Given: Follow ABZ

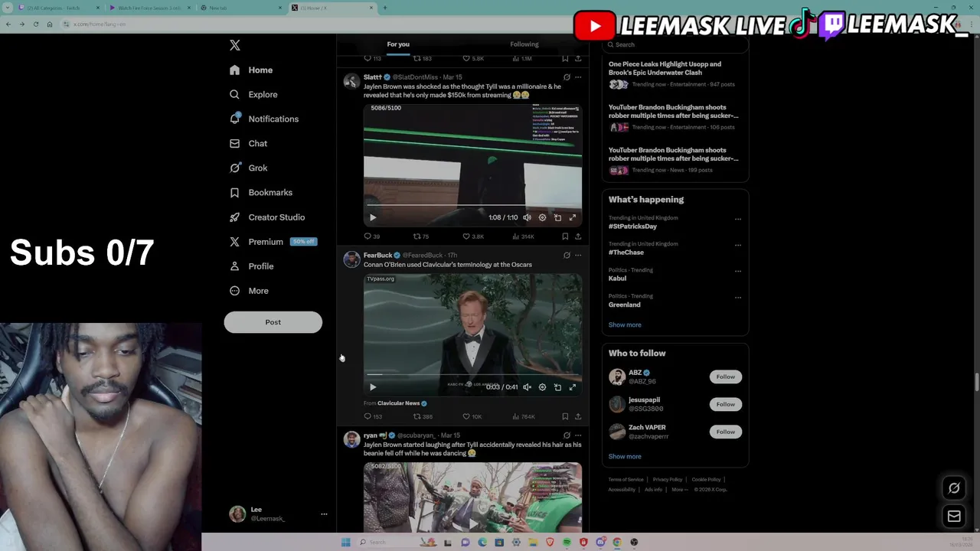Looking at the screenshot, I should click(725, 377).
